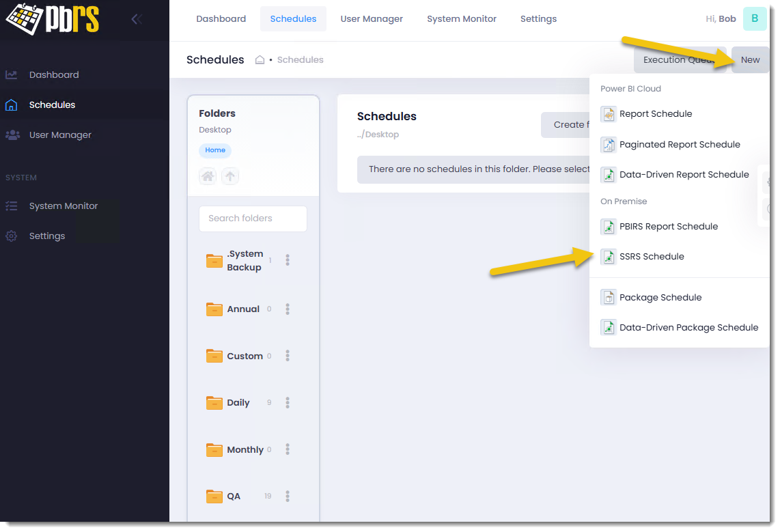
Task: Collapse the sidebar with double-chevron icon
Action: [137, 19]
